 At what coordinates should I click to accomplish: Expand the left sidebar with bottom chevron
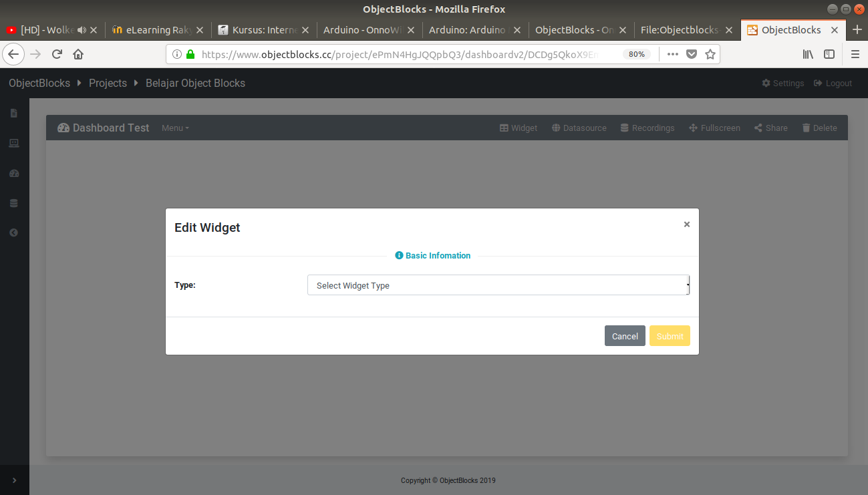[x=15, y=480]
